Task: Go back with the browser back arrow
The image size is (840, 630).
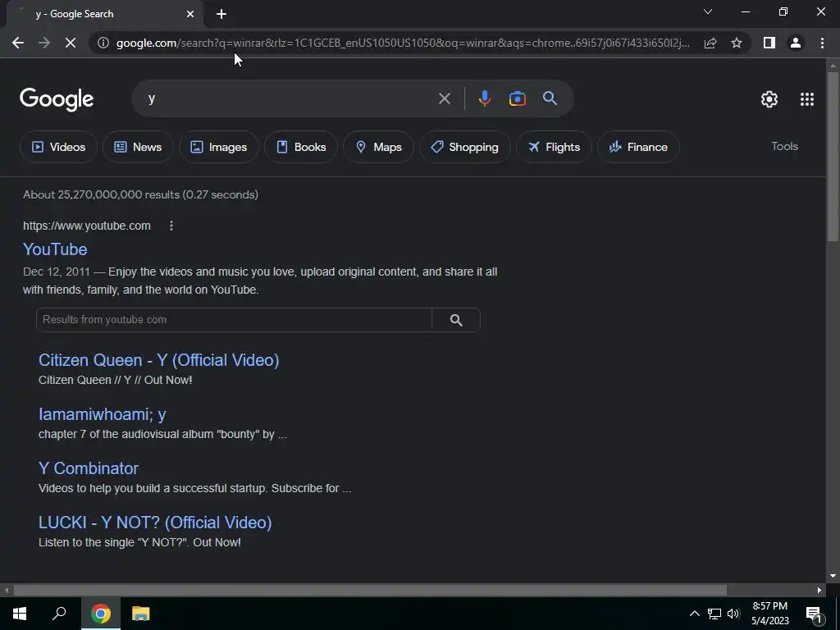Action: 18,43
